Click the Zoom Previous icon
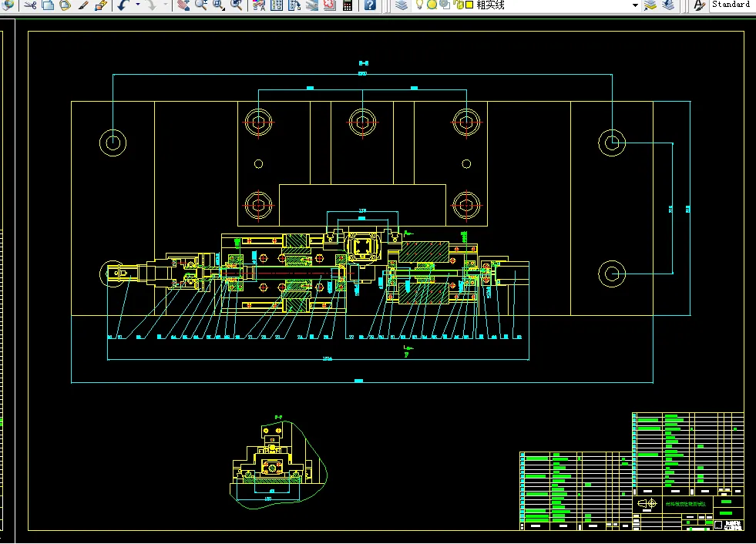756x544 pixels. click(x=237, y=5)
